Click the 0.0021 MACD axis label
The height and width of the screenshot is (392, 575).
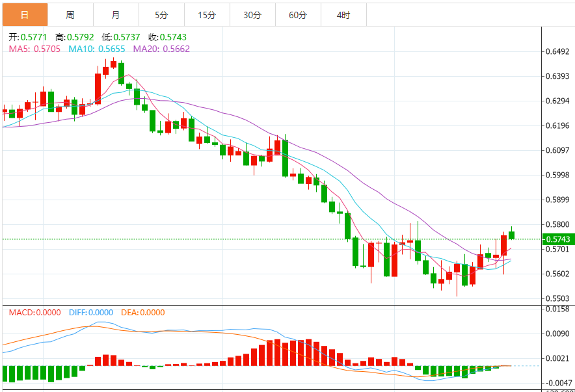click(x=557, y=358)
